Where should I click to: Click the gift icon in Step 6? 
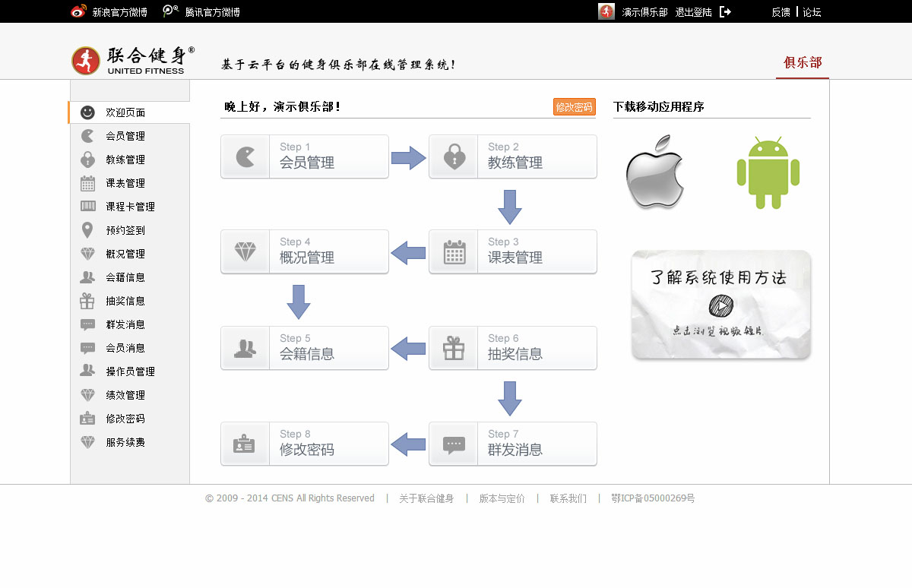454,348
